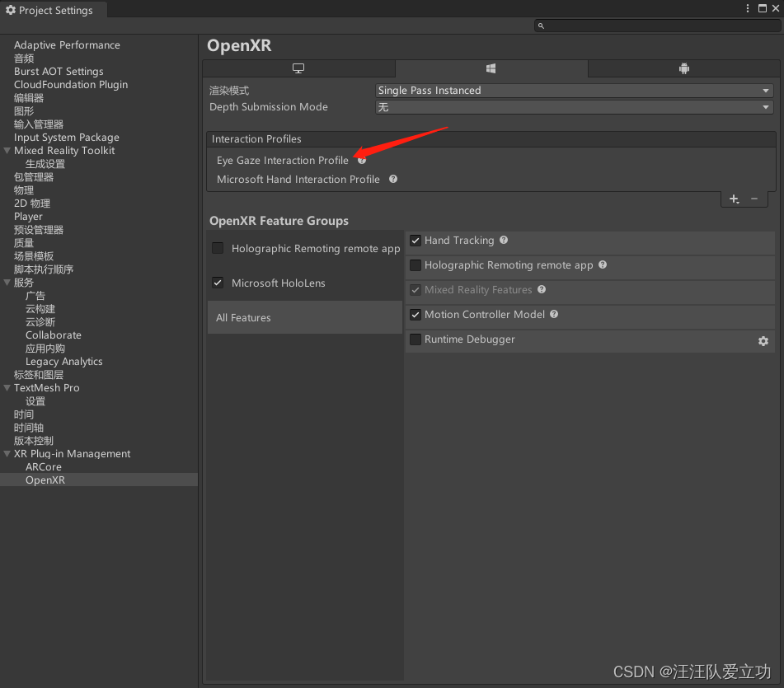Open 音频 settings
The width and height of the screenshot is (784, 688).
(24, 59)
